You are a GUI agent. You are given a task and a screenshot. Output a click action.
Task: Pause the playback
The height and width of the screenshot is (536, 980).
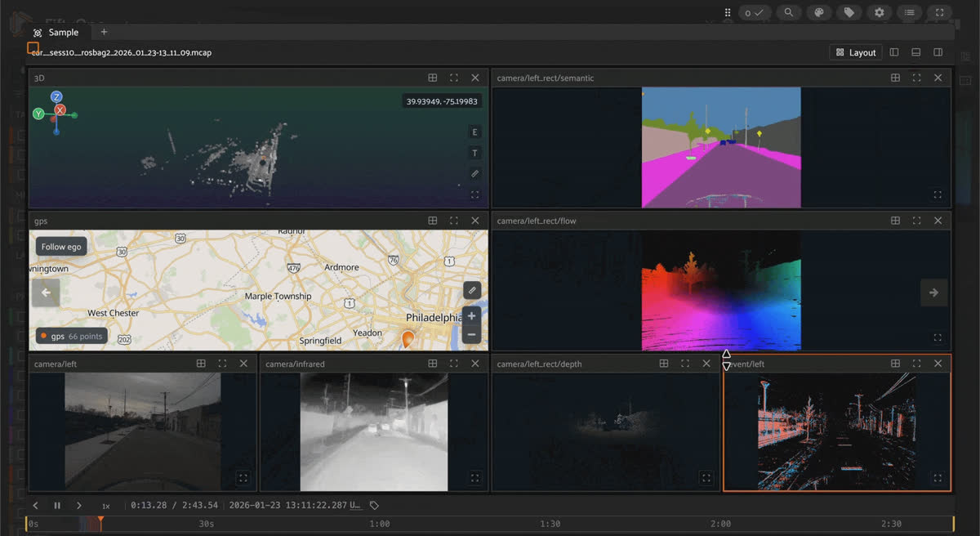57,506
